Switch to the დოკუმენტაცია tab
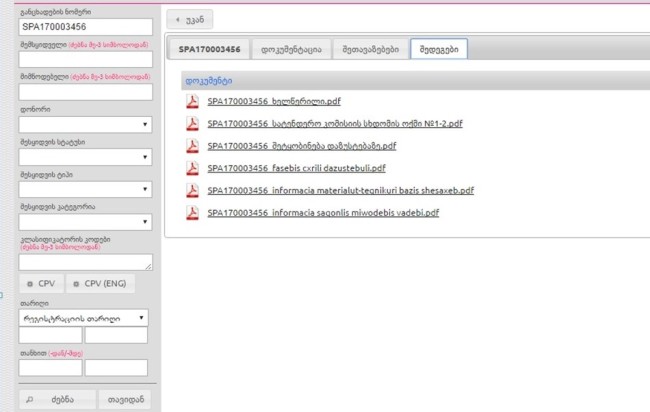 (x=291, y=49)
